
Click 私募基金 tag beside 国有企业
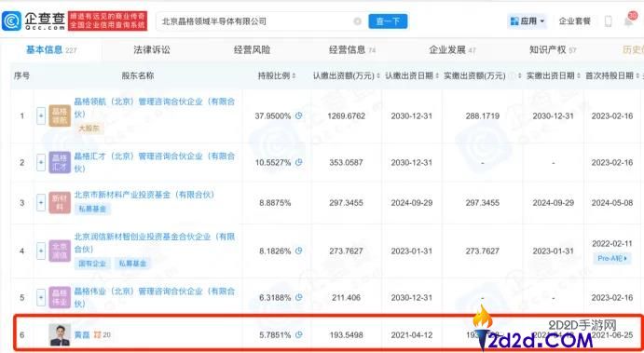(x=132, y=264)
